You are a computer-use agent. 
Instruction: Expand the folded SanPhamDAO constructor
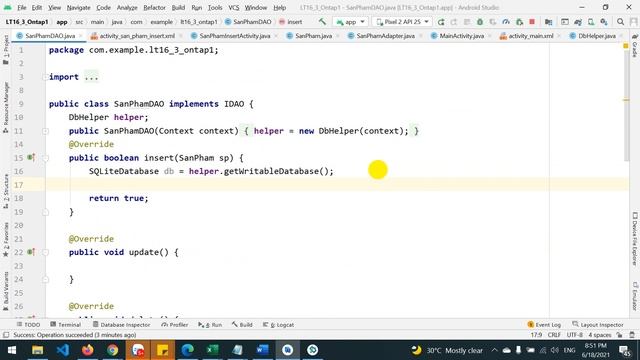coord(45,131)
